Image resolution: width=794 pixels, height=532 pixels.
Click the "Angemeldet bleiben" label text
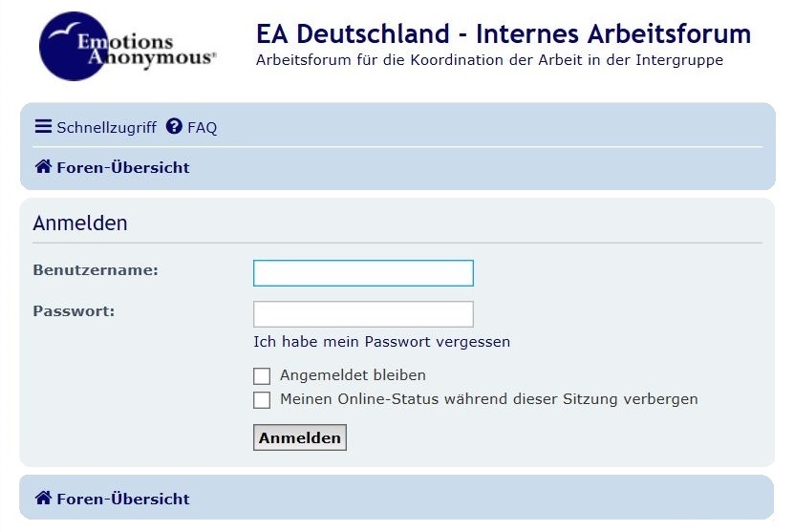tap(353, 375)
